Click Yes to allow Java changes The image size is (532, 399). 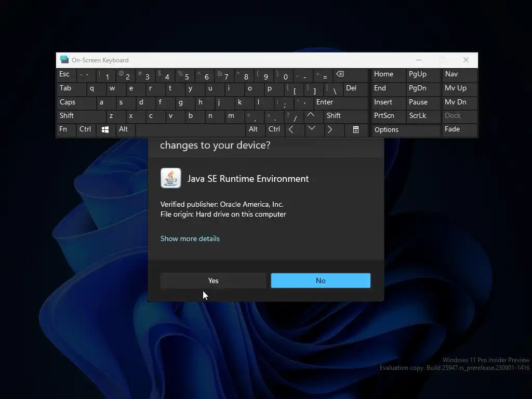click(213, 281)
